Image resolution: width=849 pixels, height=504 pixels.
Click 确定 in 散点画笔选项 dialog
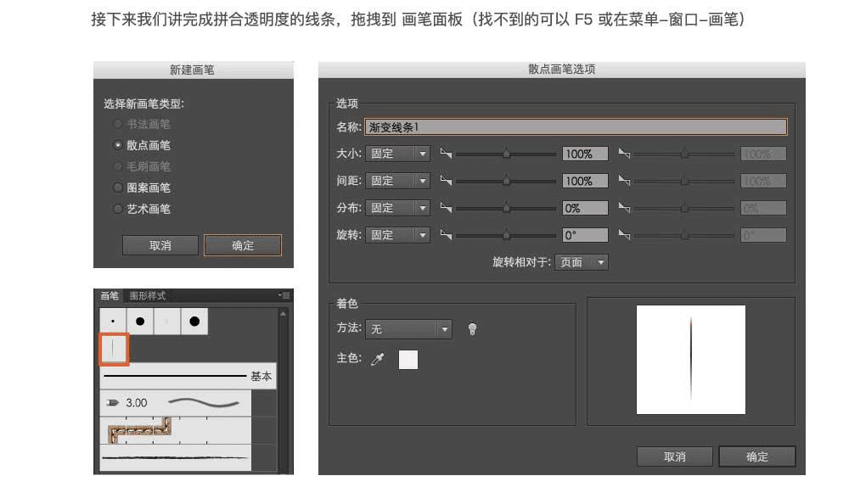[757, 456]
